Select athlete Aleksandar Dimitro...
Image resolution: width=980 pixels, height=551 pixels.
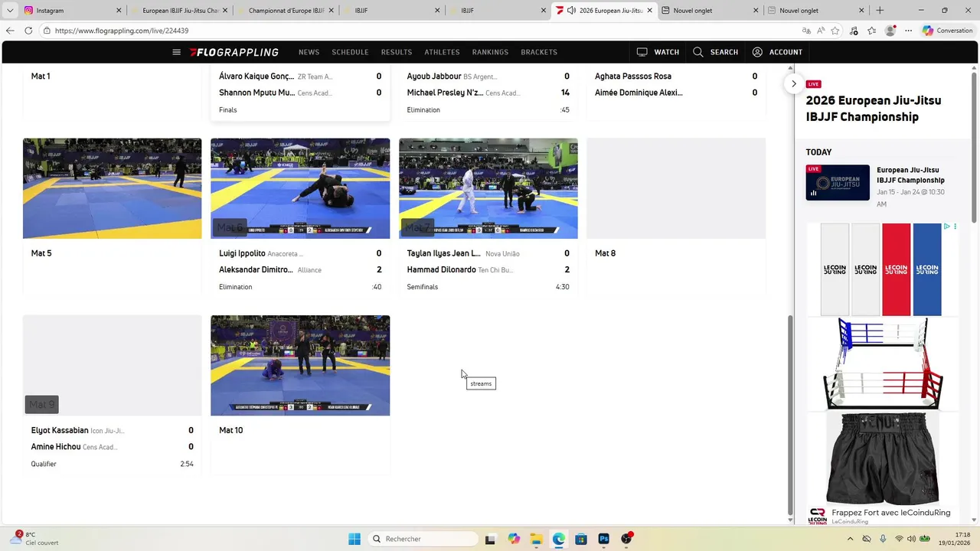coord(256,270)
